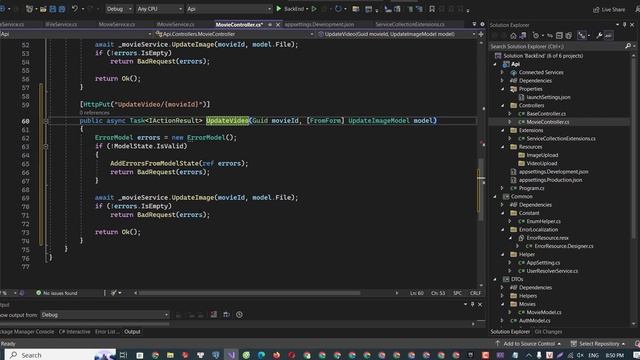Click Start Without Debugging outline arrow
Viewport: 640px width, 360px height.
[x=314, y=9]
